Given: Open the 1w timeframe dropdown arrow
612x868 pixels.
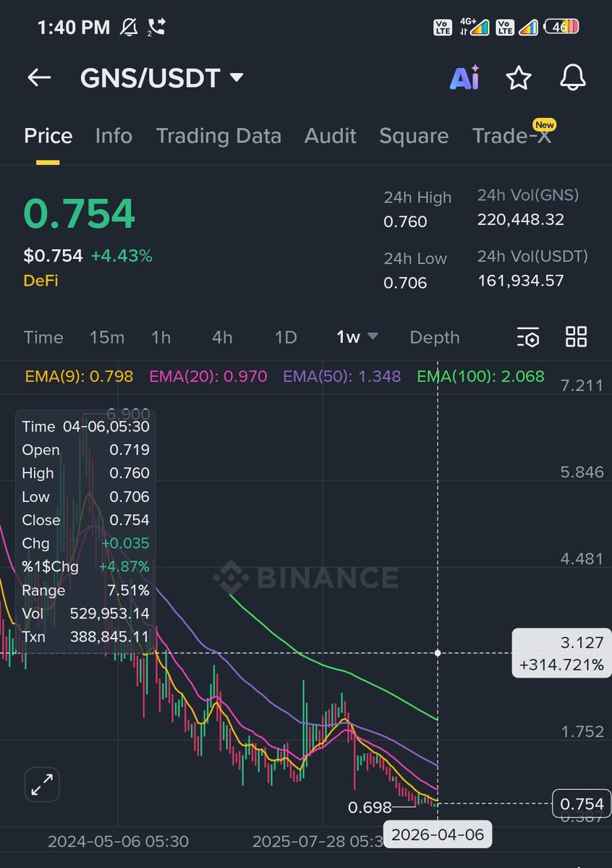Looking at the screenshot, I should [x=373, y=337].
